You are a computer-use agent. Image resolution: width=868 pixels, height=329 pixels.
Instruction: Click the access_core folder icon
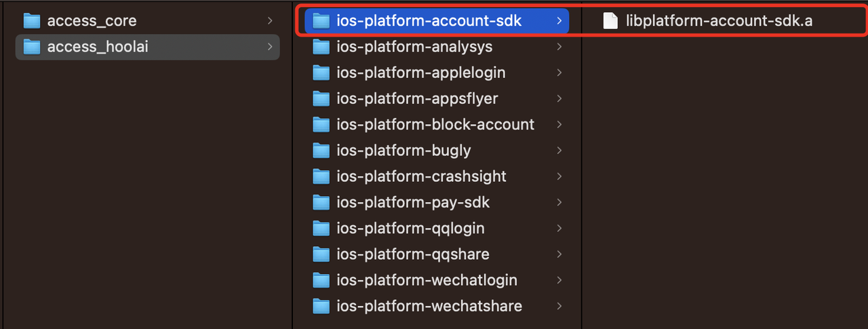click(x=32, y=21)
